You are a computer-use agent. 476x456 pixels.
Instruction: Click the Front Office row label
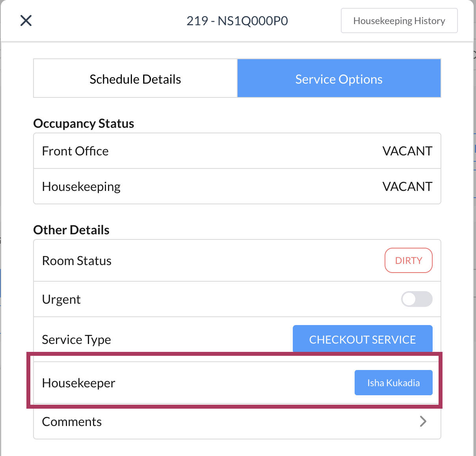tap(75, 151)
